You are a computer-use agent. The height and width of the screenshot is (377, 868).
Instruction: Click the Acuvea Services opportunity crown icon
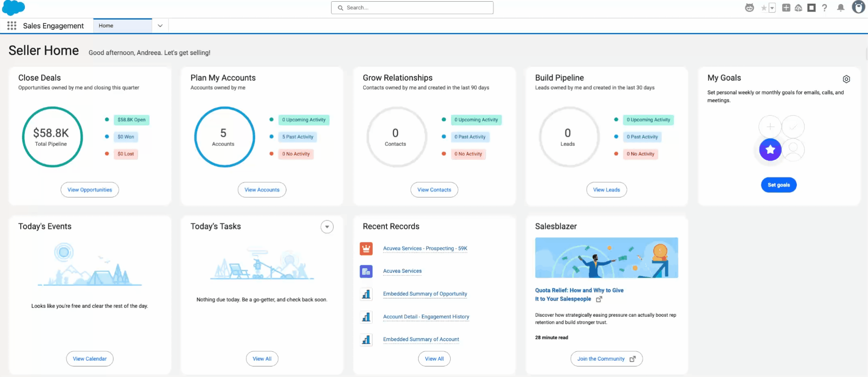(366, 248)
